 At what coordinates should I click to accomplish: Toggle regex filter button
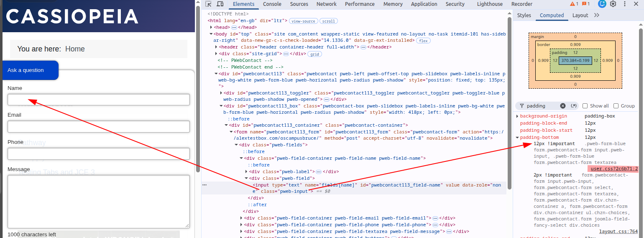pos(574,106)
